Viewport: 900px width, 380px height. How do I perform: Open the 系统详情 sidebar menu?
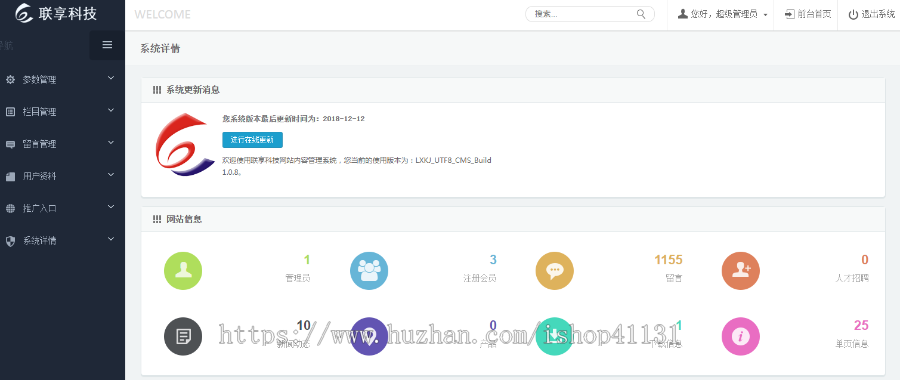[62, 241]
